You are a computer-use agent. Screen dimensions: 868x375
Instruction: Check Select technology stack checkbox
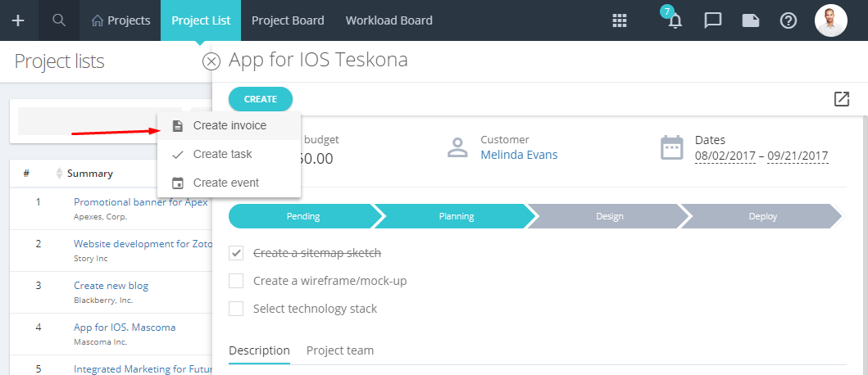[x=236, y=309]
